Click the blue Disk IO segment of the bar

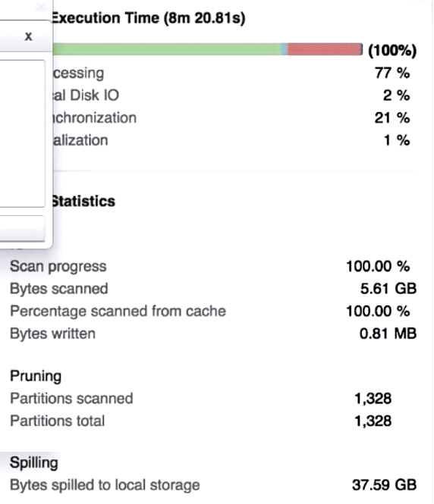284,49
